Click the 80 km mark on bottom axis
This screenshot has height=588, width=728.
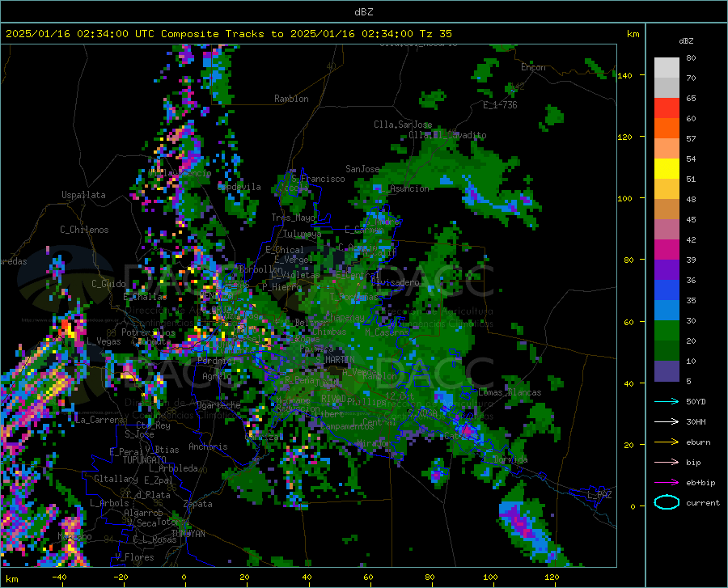click(430, 577)
